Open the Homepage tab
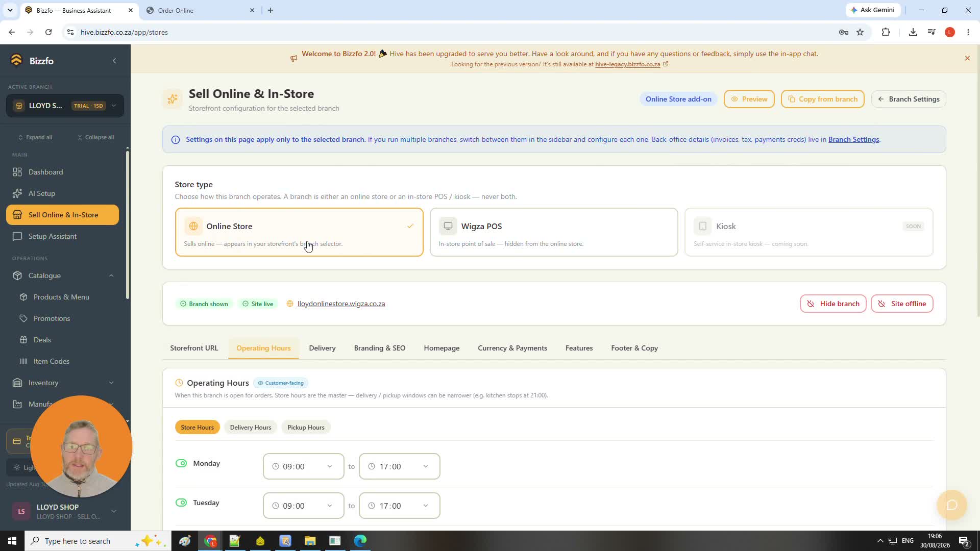The height and width of the screenshot is (551, 980). point(442,348)
